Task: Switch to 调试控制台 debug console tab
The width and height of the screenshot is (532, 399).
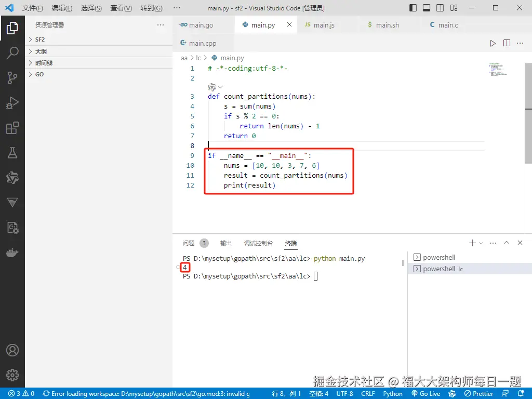Action: tap(258, 243)
